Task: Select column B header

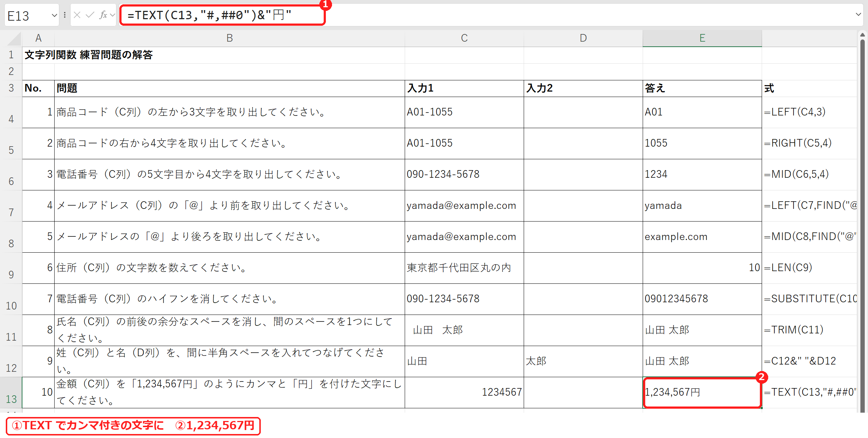Action: [230, 38]
